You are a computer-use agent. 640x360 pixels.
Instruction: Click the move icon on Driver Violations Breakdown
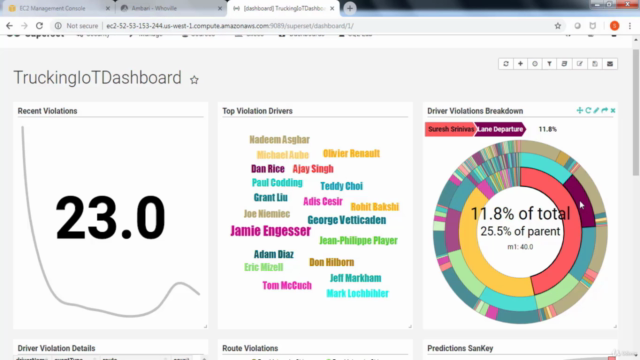580,110
